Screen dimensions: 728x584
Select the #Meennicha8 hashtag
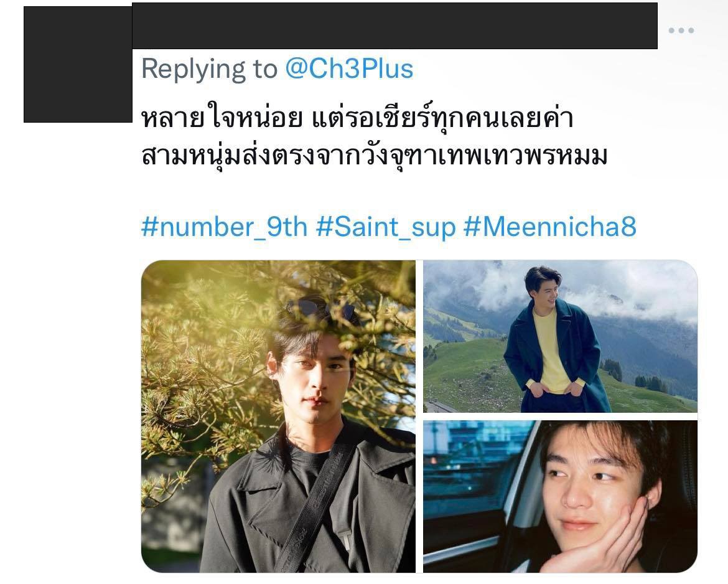[x=550, y=227]
